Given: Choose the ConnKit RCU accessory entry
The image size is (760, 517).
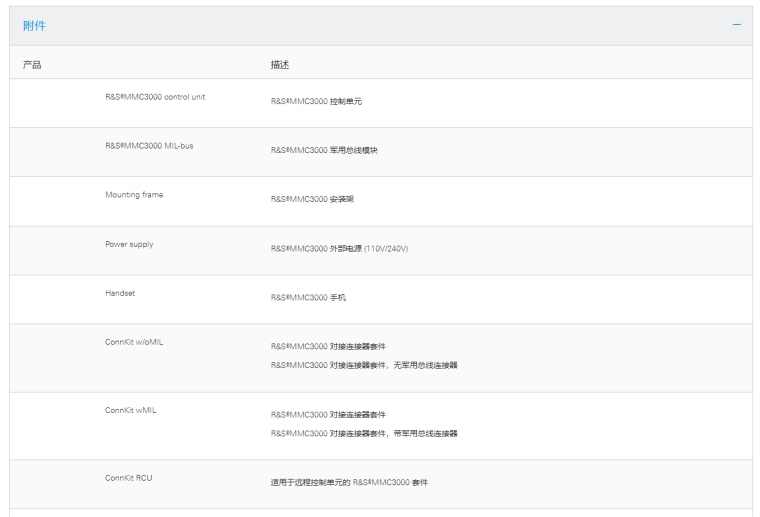Looking at the screenshot, I should click(x=129, y=478).
